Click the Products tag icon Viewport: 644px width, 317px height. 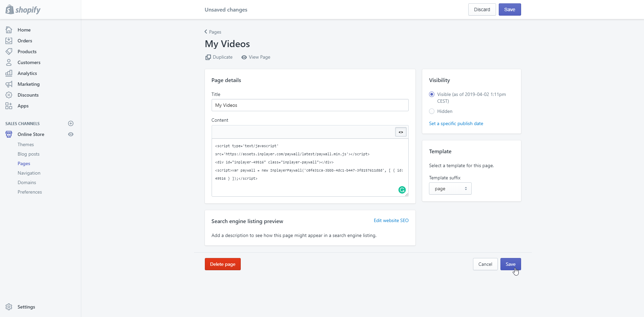click(9, 52)
